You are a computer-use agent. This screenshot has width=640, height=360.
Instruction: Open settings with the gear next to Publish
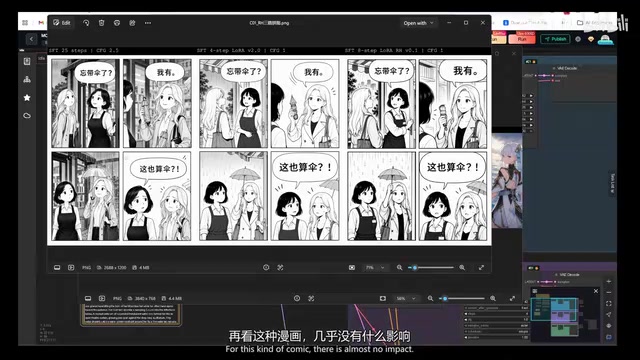click(578, 39)
